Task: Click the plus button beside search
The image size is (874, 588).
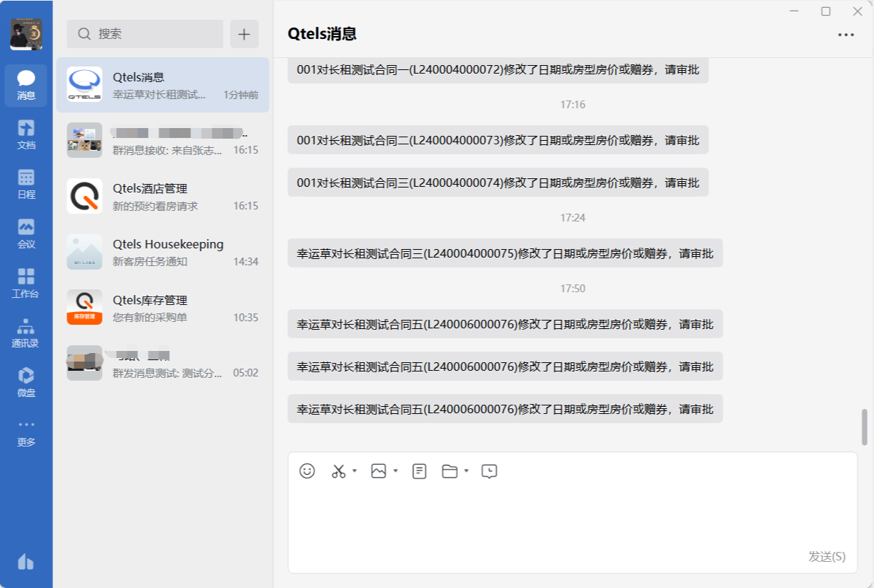Action: 244,34
